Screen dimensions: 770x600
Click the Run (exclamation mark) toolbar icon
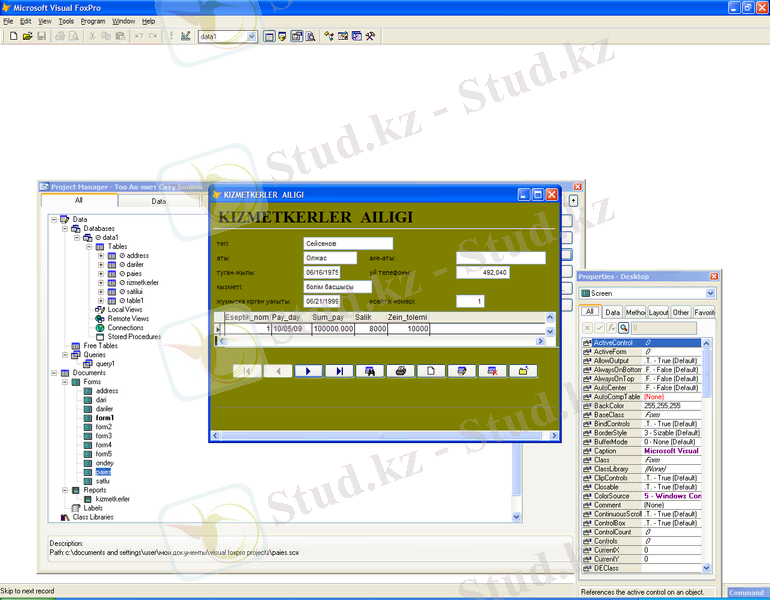tap(170, 36)
